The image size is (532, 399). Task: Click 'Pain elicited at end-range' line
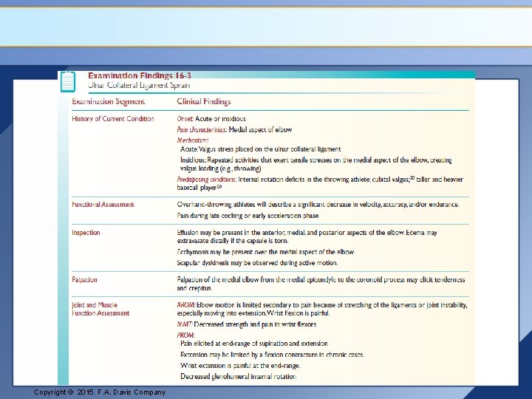click(x=253, y=344)
